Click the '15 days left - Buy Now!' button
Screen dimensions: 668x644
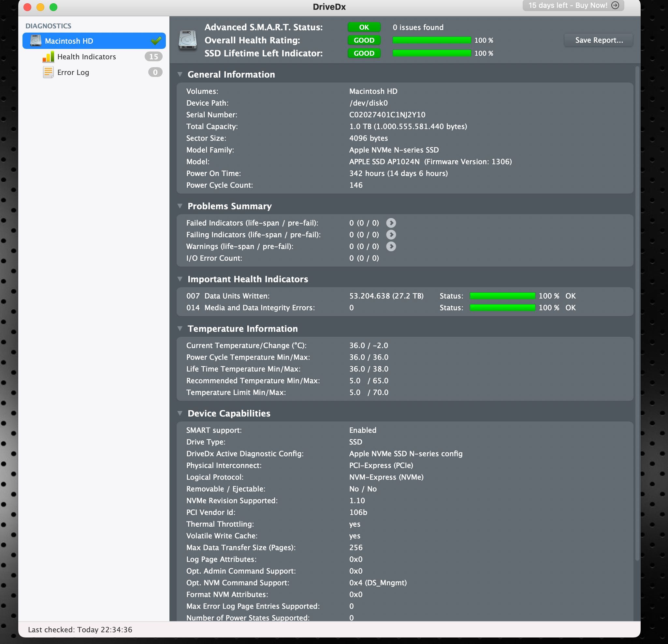coord(573,6)
